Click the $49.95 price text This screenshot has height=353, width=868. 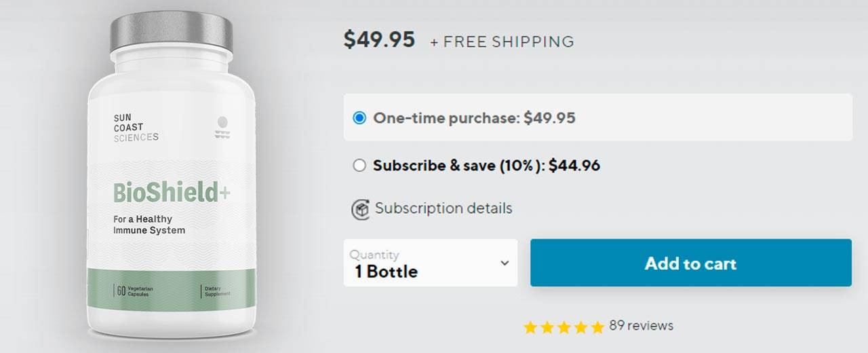point(379,39)
